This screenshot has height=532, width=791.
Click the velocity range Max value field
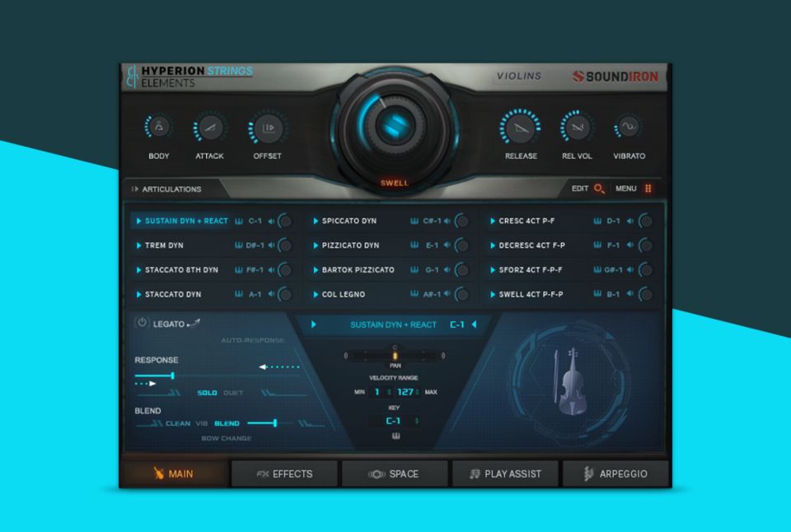click(402, 392)
